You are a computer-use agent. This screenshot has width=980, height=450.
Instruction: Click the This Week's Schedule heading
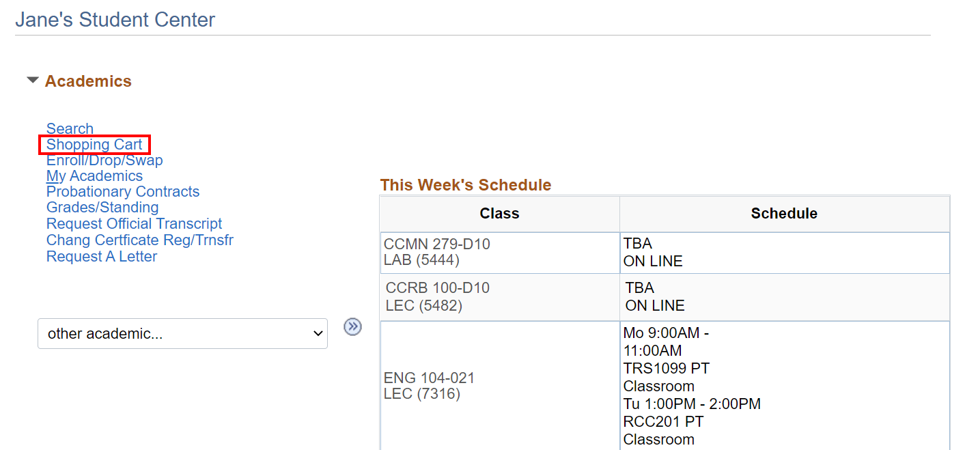point(465,185)
